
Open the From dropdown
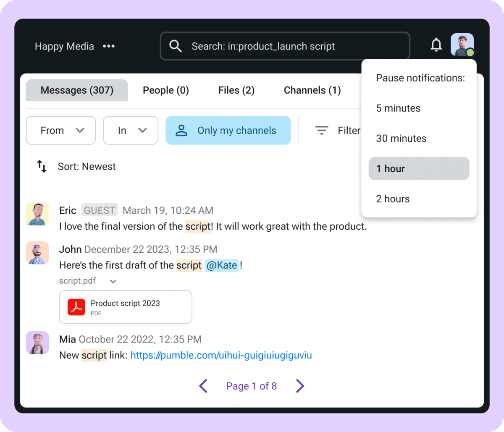point(60,130)
